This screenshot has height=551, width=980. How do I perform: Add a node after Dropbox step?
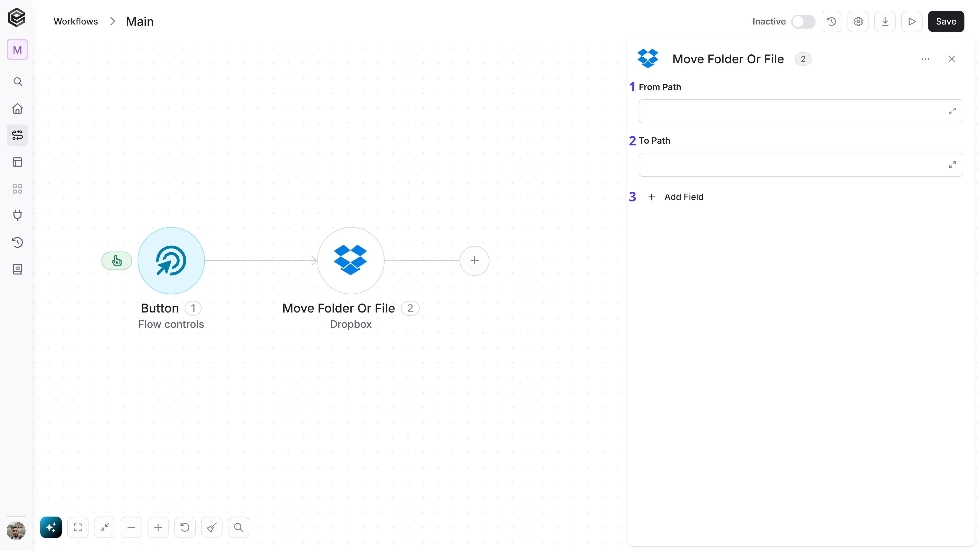474,260
